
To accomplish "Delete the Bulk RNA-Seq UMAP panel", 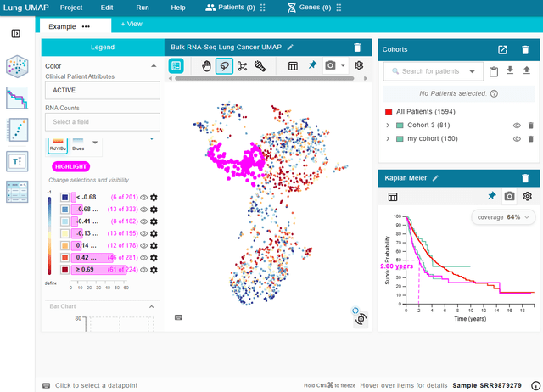I will coord(357,48).
